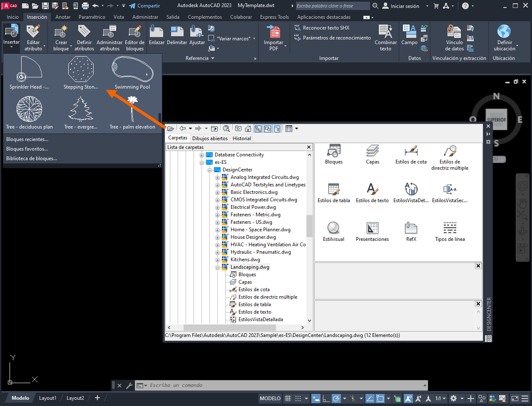
Task: Click the Plot printer icon in quick access toolbar
Action: (x=85, y=6)
